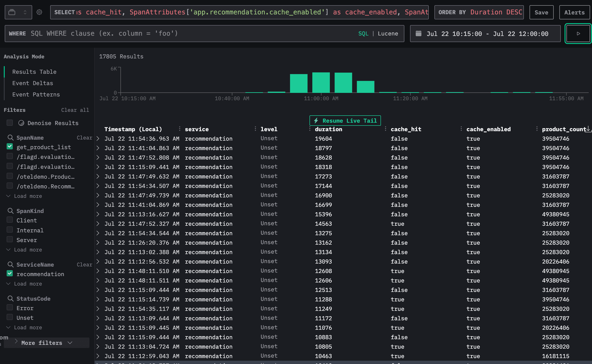Enable the Denoise Results checkbox
592x364 pixels.
[10, 123]
